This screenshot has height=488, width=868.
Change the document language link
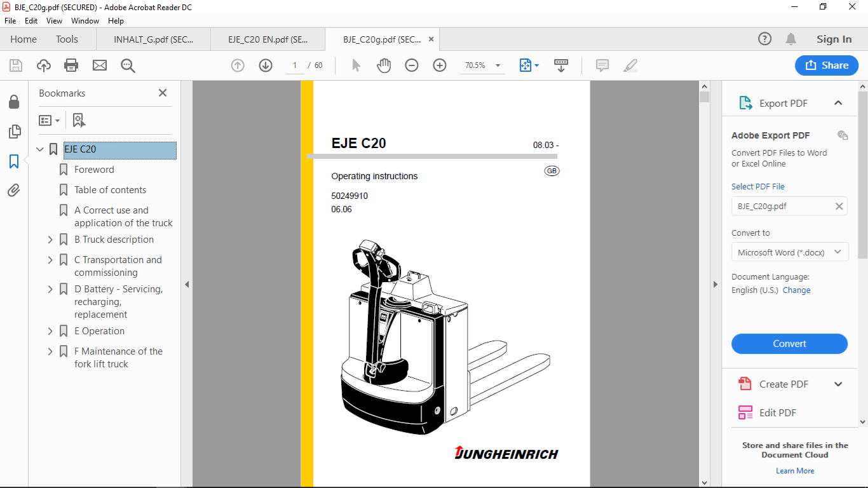tap(796, 290)
